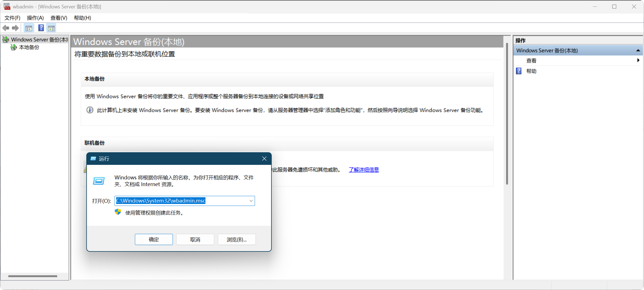Click 帮助 in the actions pane
The image size is (644, 290).
point(531,71)
